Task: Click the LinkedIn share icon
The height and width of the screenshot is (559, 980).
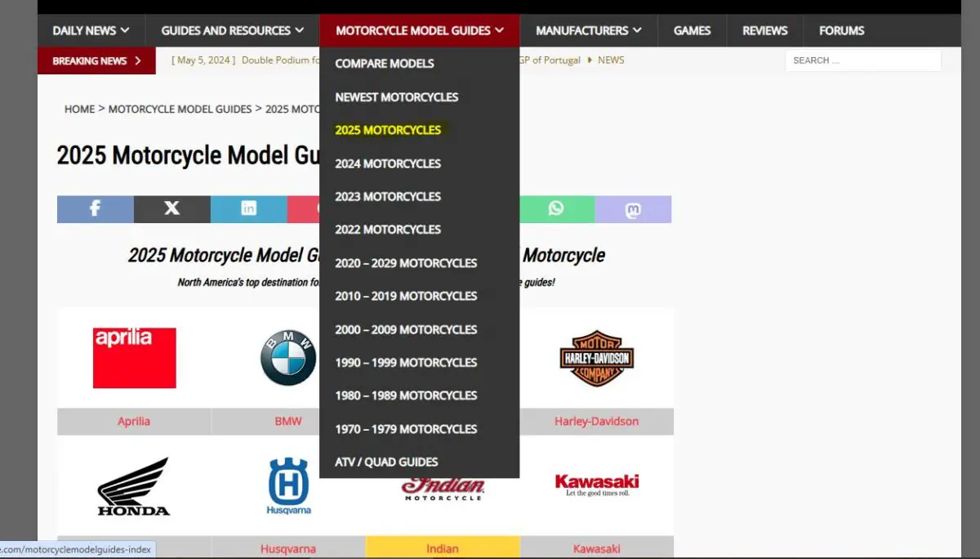Action: [248, 209]
